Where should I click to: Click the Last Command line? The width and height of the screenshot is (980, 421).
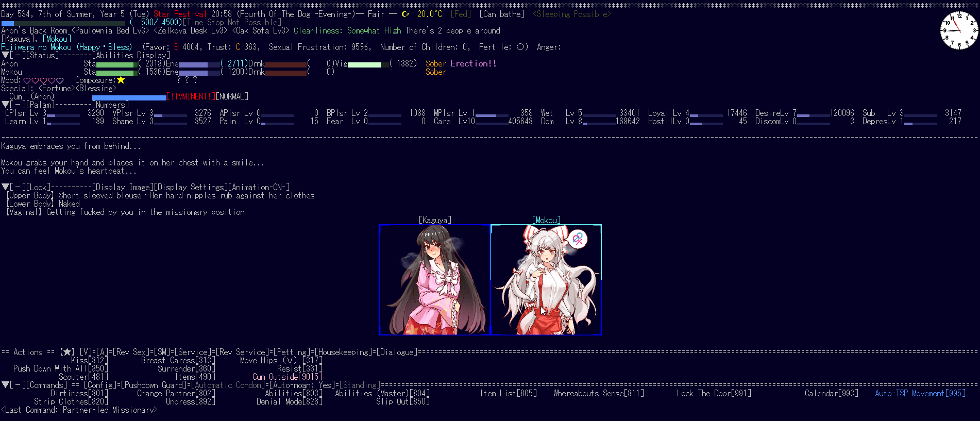click(79, 410)
